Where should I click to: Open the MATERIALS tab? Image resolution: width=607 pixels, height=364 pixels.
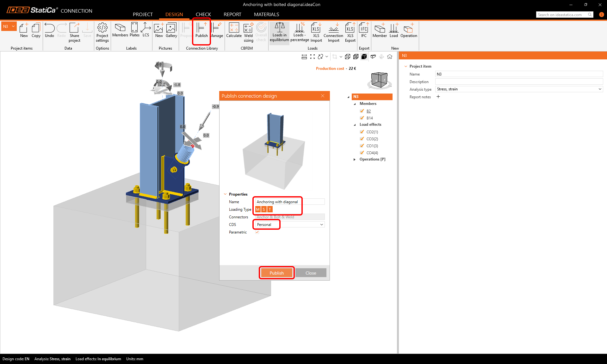[266, 14]
